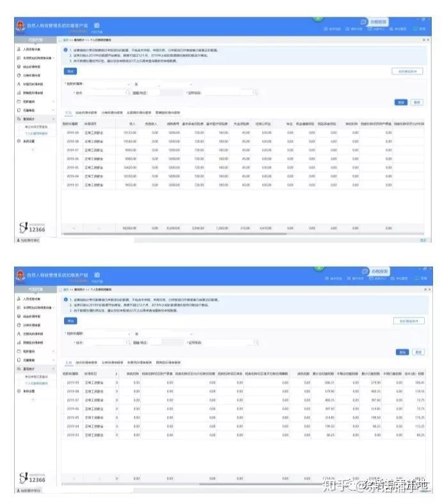Click 12366 hotline logo in bottom window
Viewport: 442px width, 504px height.
tap(32, 477)
